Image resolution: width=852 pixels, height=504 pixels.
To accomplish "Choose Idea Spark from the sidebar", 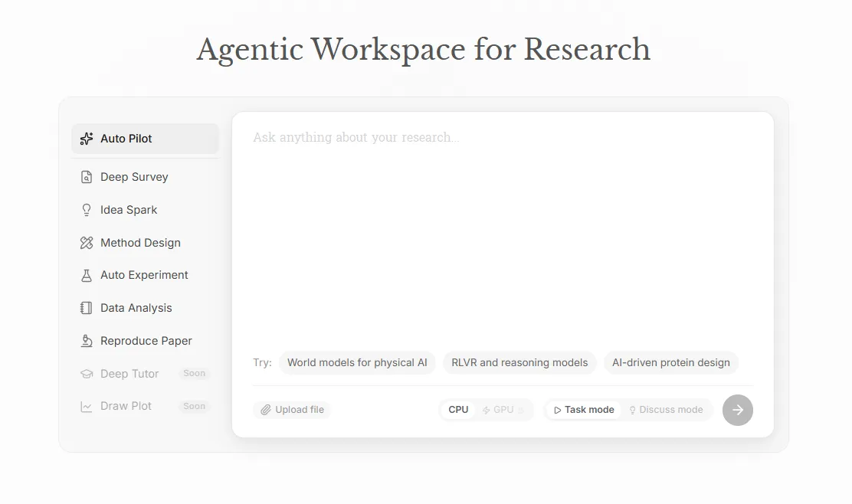I will pyautogui.click(x=145, y=210).
